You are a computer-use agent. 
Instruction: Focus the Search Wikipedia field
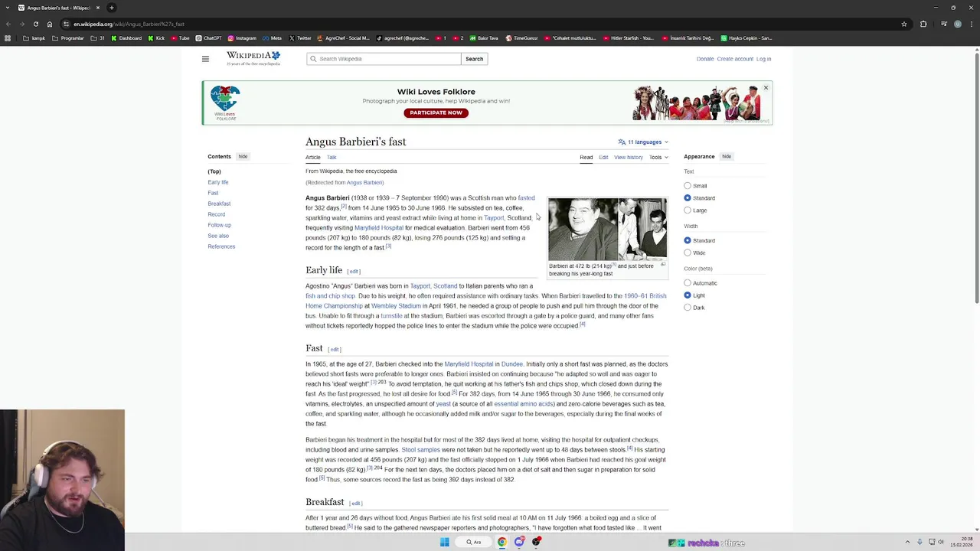[x=384, y=59]
